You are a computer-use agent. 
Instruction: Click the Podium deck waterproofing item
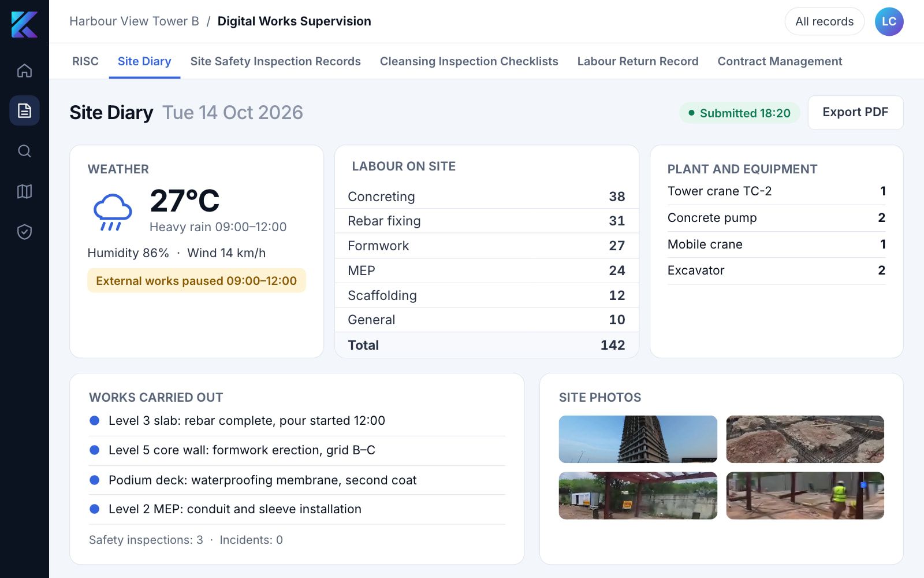pos(297,480)
